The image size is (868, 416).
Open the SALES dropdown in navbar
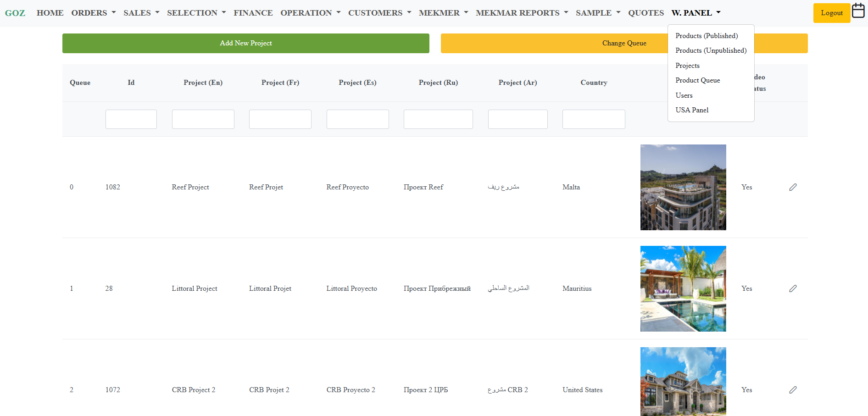coord(141,13)
